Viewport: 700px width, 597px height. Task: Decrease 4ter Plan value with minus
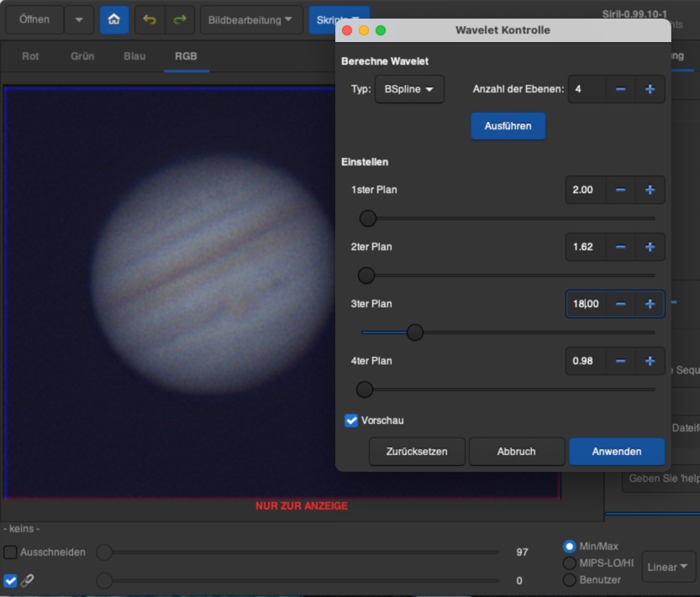coord(620,361)
